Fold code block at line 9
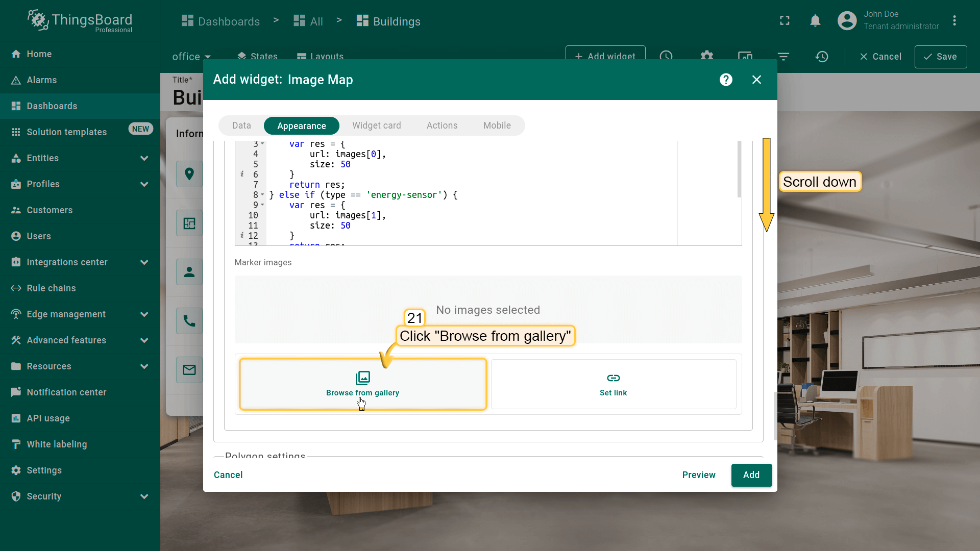This screenshot has height=551, width=980. (262, 205)
